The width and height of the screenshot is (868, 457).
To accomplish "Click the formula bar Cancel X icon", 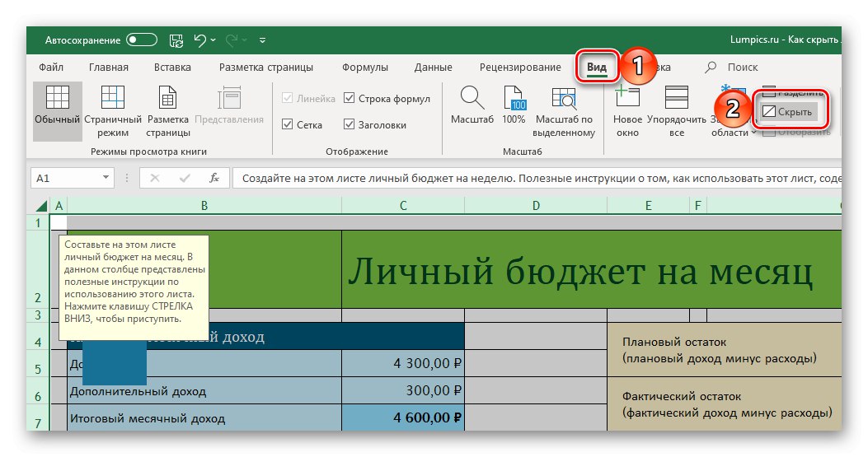I will [155, 178].
